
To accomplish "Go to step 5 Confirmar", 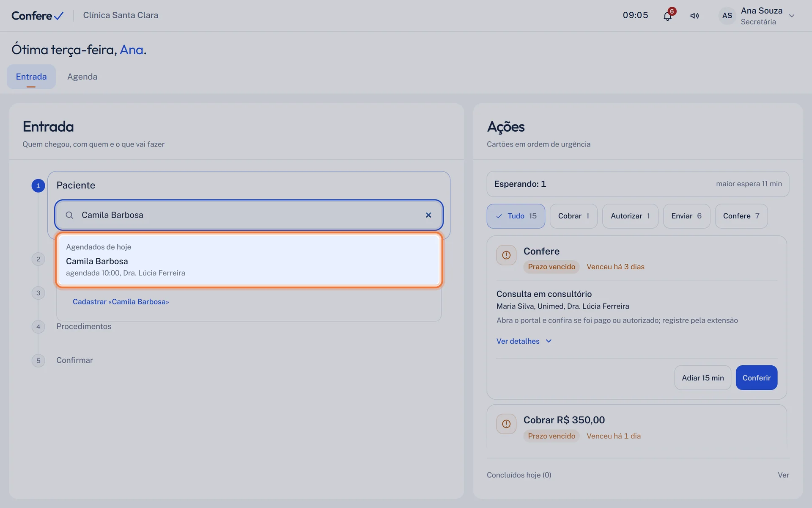I will 74,360.
